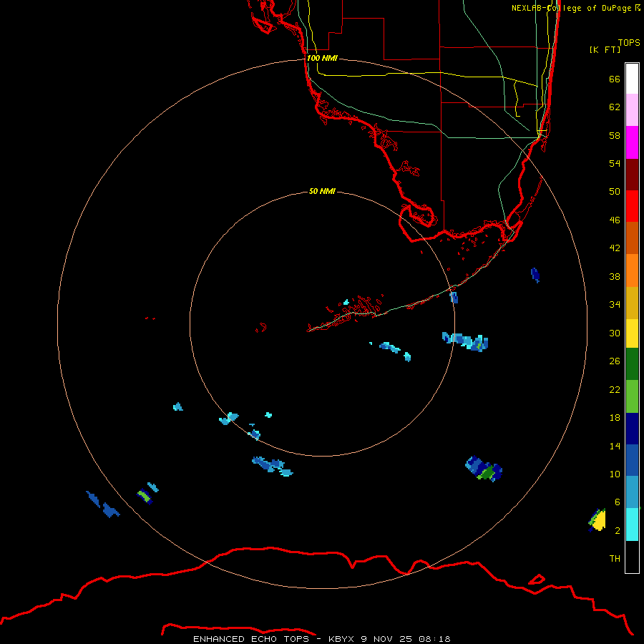
Task: Click the bright red legend color segment
Action: coord(632,206)
